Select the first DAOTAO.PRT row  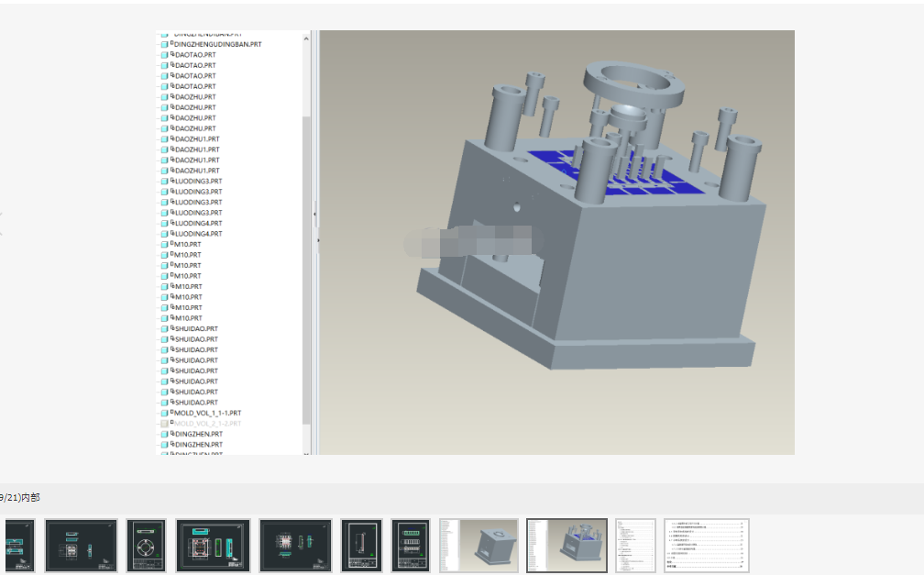195,55
